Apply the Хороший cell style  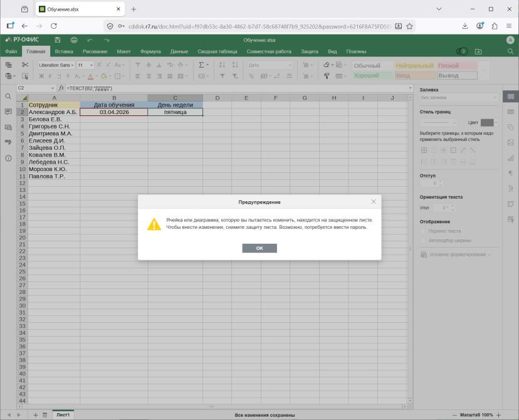pos(372,75)
